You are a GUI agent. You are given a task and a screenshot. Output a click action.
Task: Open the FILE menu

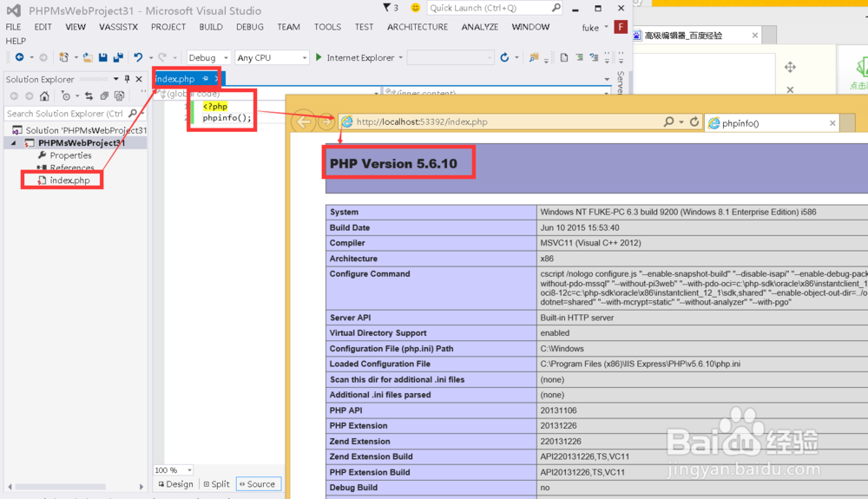[13, 27]
